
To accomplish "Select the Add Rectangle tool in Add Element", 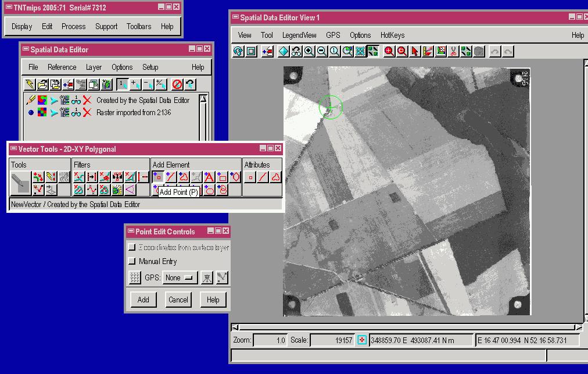I will (x=222, y=176).
